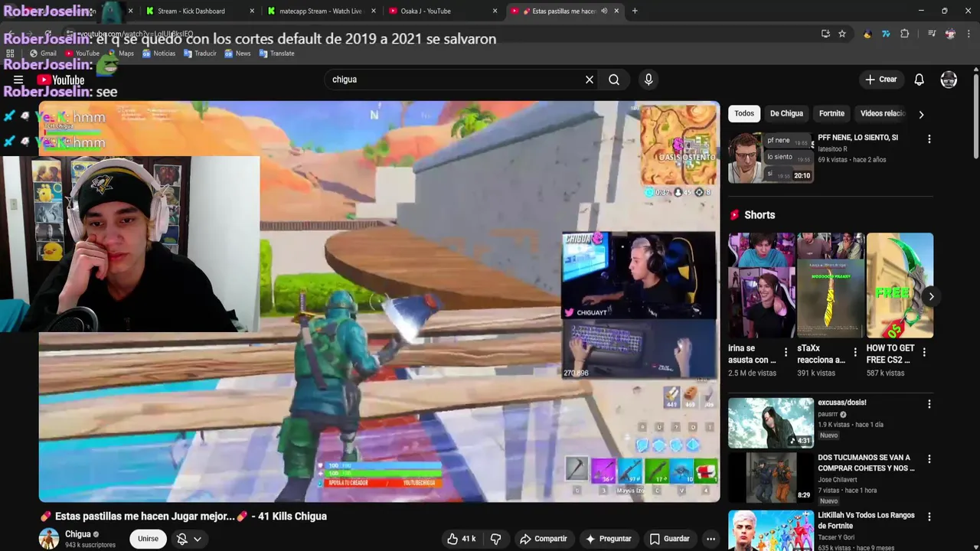Open browser extensions puzzle icon
The width and height of the screenshot is (980, 551).
[905, 34]
